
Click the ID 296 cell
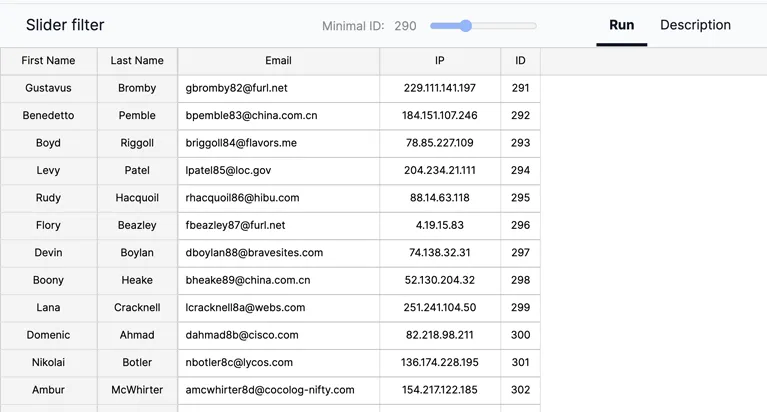[520, 226]
